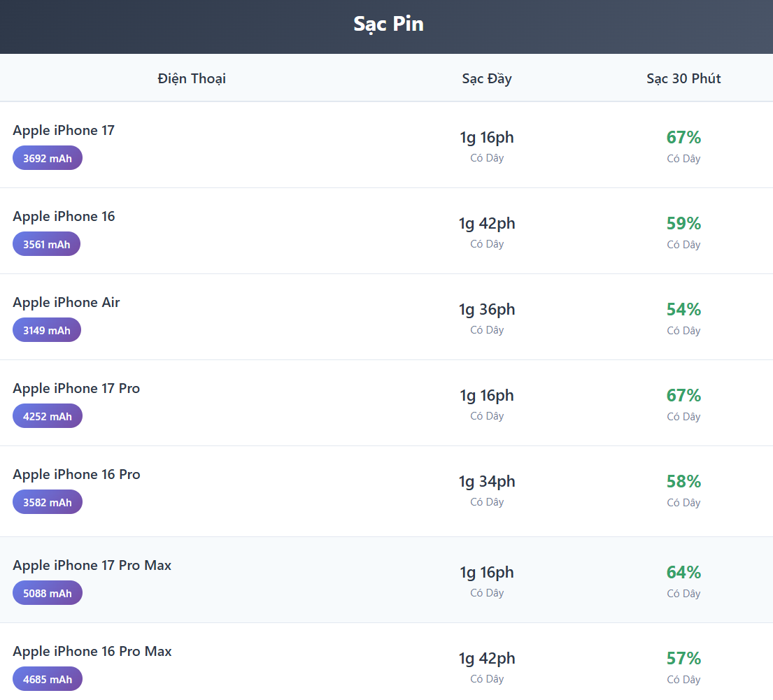Select Apple iPhone 16 Pro Max name
Screen dimensions: 773x700
(92, 651)
